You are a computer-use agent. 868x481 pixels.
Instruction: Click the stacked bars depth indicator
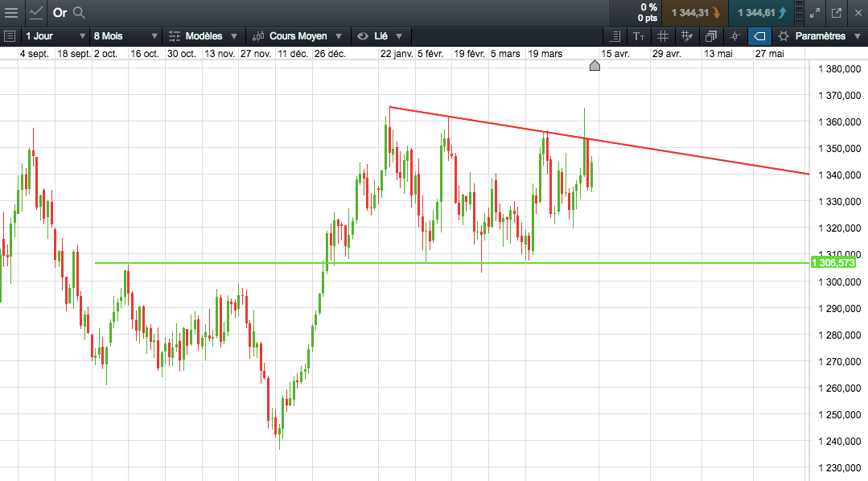pos(799,13)
